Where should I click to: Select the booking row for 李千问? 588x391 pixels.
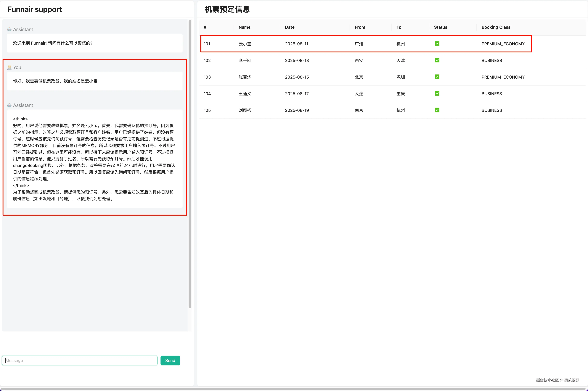coord(245,60)
